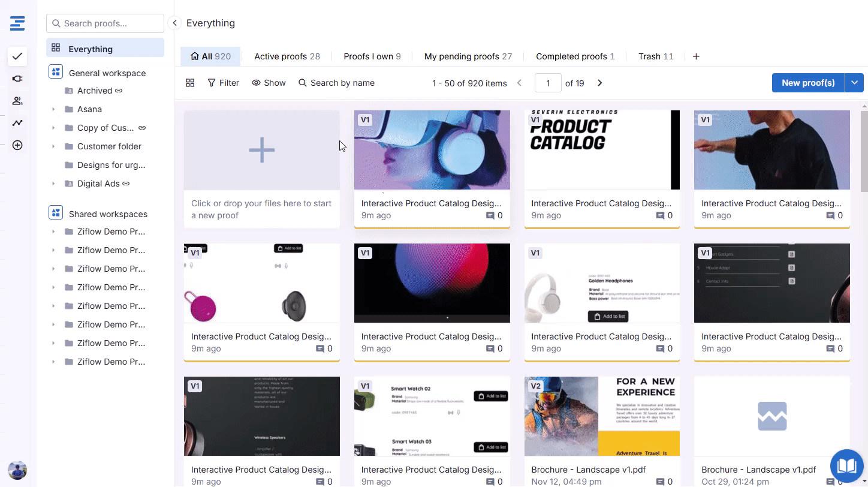
Task: Click the Ziflow logo icon
Action: 17,23
